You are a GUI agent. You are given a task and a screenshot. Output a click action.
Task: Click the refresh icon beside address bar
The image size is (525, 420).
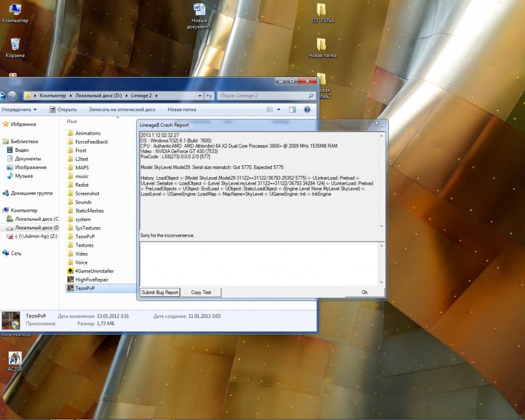209,96
